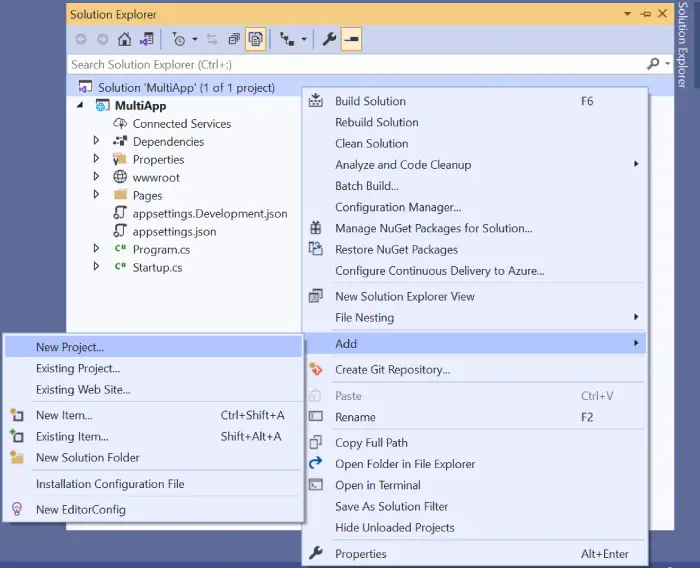Screen dimensions: 700x568
Task: Choose Batch Build...
Action: tap(475, 186)
